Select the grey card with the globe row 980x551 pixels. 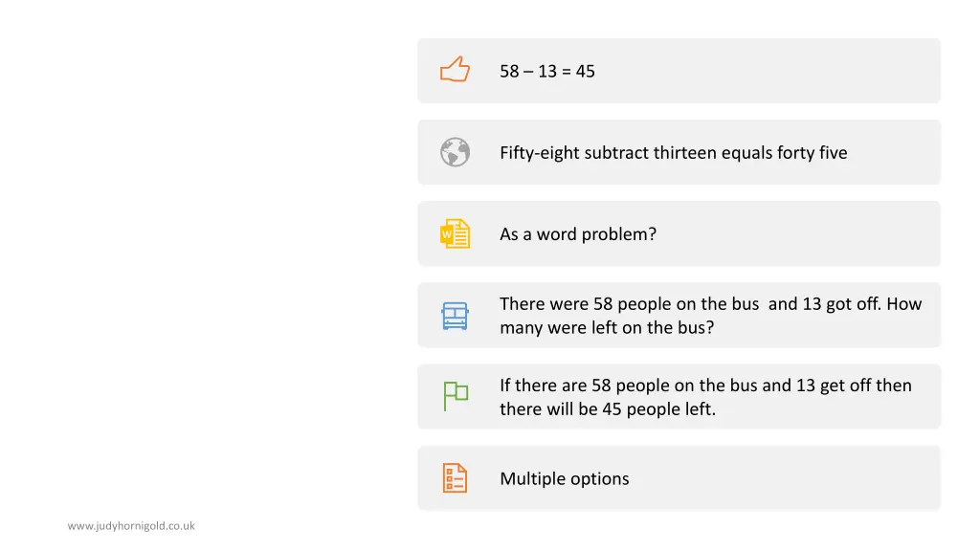click(679, 152)
